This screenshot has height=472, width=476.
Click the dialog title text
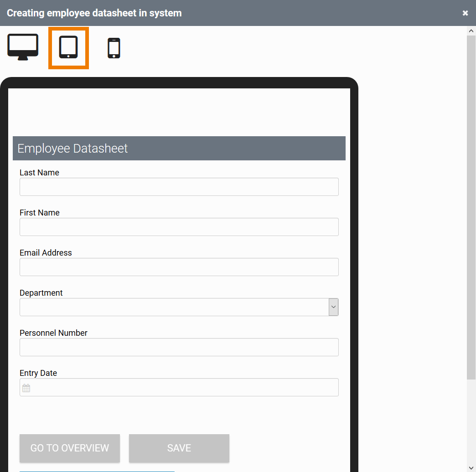94,13
